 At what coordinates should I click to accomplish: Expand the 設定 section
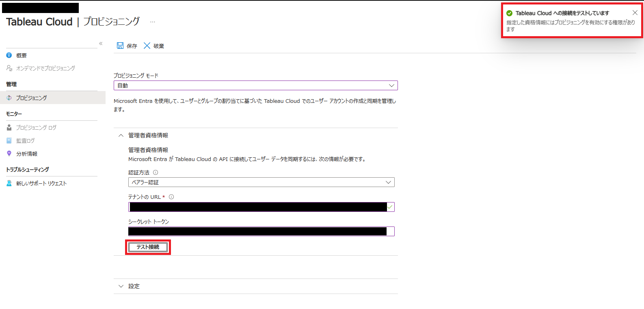pos(121,286)
